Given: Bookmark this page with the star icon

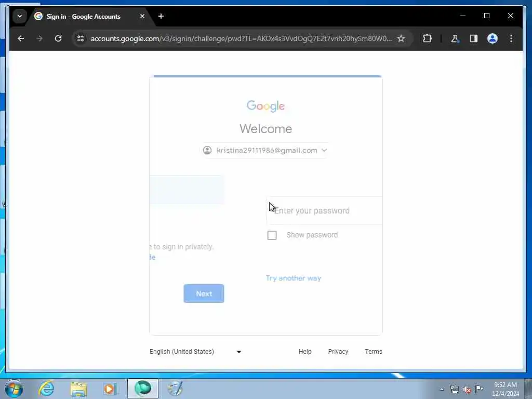Looking at the screenshot, I should pyautogui.click(x=401, y=38).
